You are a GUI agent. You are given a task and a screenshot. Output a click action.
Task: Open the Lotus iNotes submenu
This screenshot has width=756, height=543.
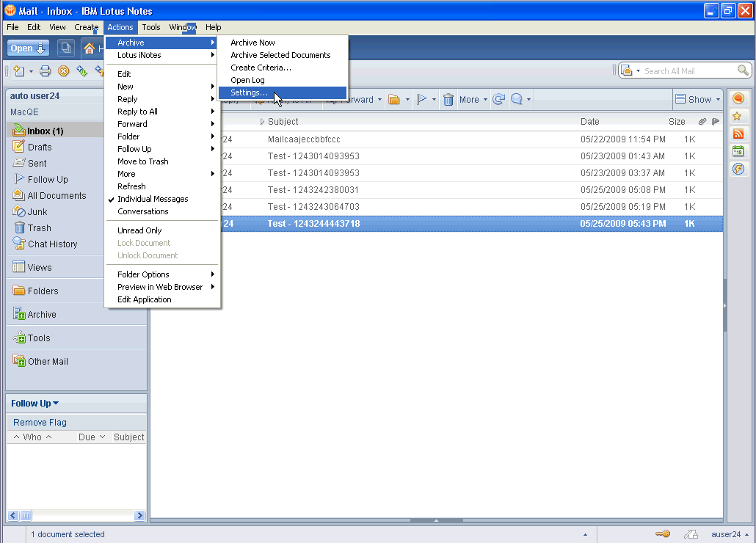[162, 55]
